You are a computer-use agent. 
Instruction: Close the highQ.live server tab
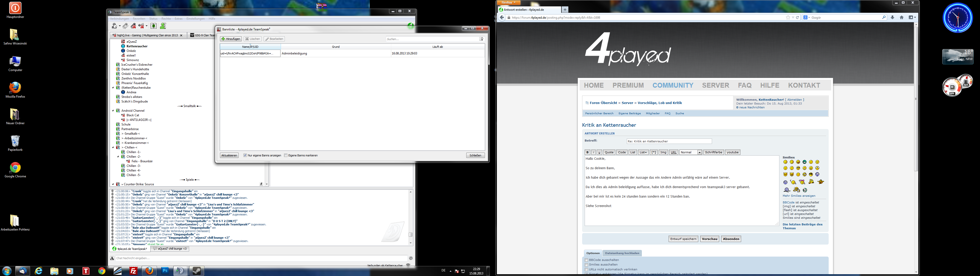181,36
